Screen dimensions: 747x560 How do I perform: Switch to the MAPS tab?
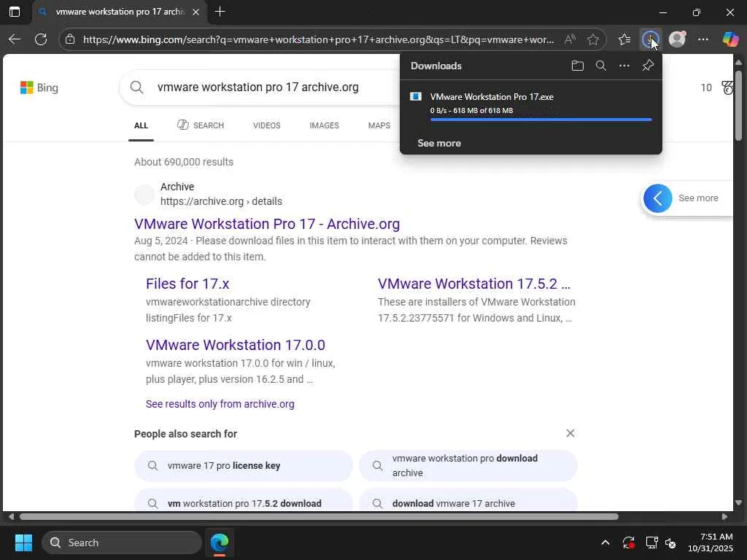(x=379, y=125)
